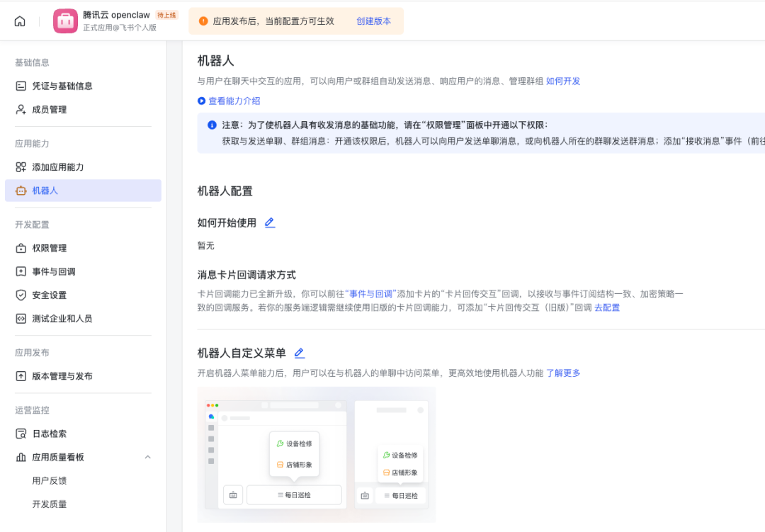Click the openclaw app avatar icon
Viewport: 765px width, 532px height.
pyautogui.click(x=65, y=21)
